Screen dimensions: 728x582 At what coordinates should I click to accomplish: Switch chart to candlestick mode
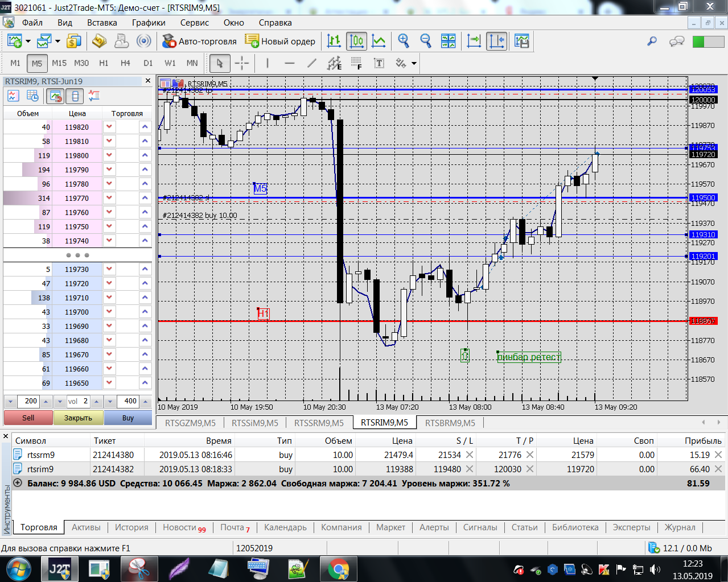point(357,41)
